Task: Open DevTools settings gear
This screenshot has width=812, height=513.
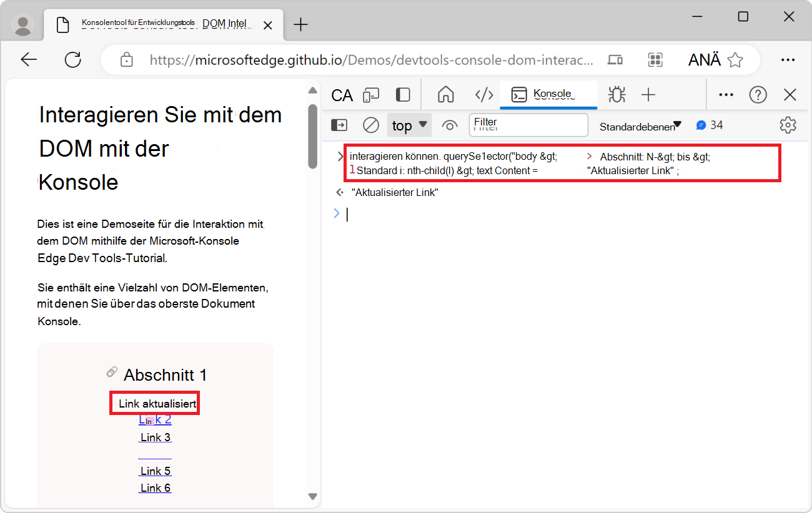Action: click(788, 125)
